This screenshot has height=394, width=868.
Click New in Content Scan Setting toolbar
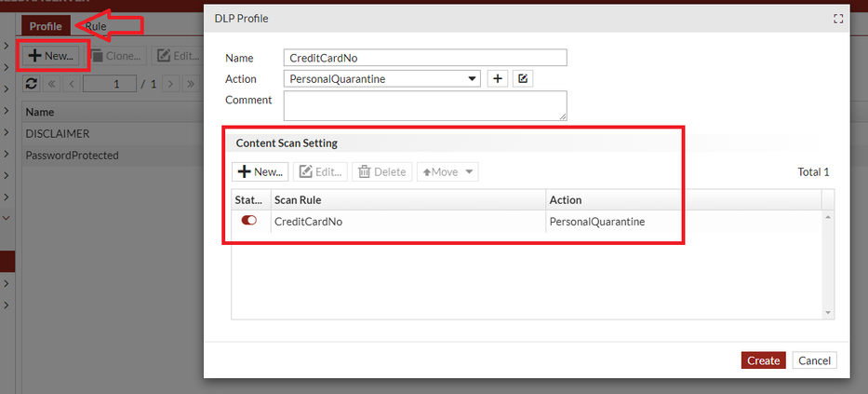point(260,171)
